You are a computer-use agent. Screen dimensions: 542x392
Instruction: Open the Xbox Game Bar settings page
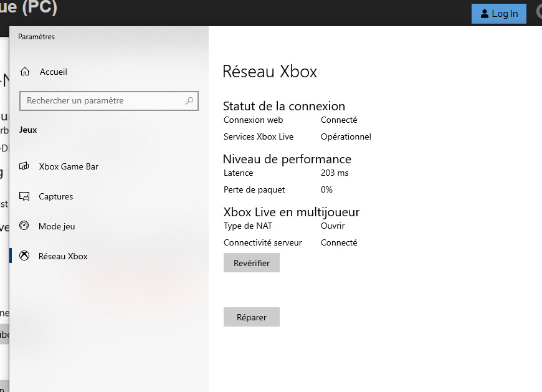pos(69,166)
